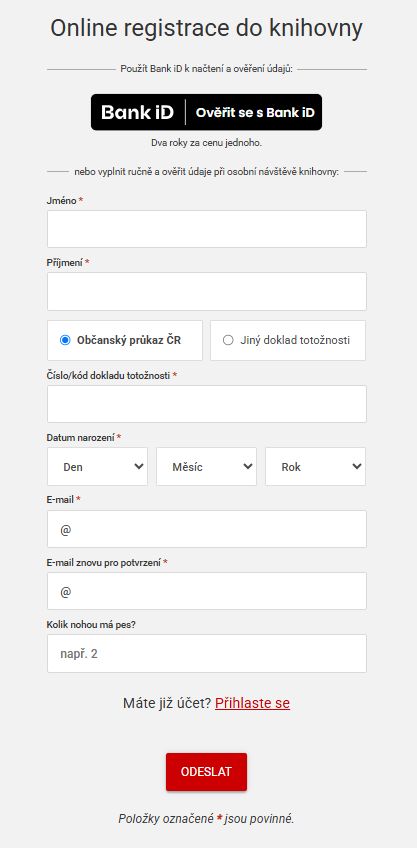This screenshot has height=848, width=417.
Task: Click the Jméno field label
Action: pyautogui.click(x=62, y=200)
